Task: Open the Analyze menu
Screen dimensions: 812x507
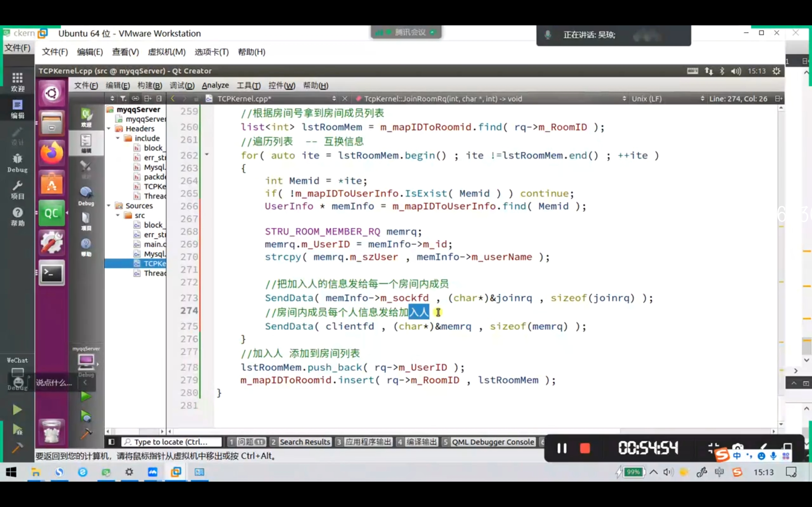Action: pyautogui.click(x=215, y=86)
